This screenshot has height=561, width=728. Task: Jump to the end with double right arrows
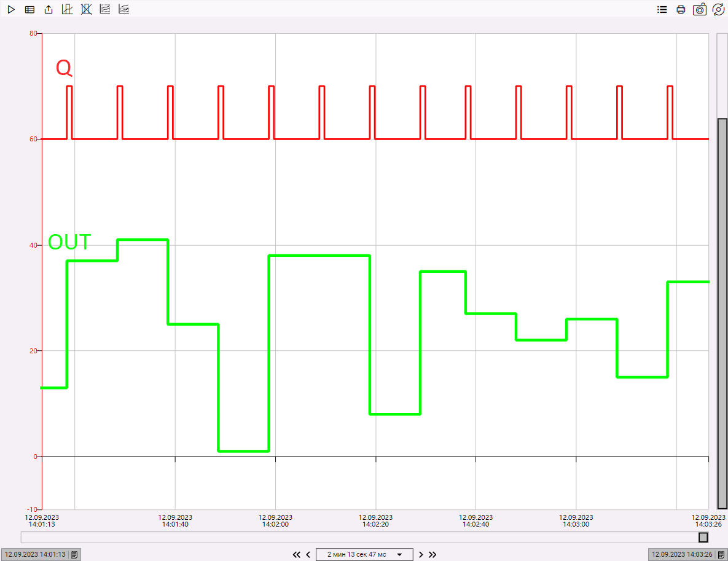[432, 554]
